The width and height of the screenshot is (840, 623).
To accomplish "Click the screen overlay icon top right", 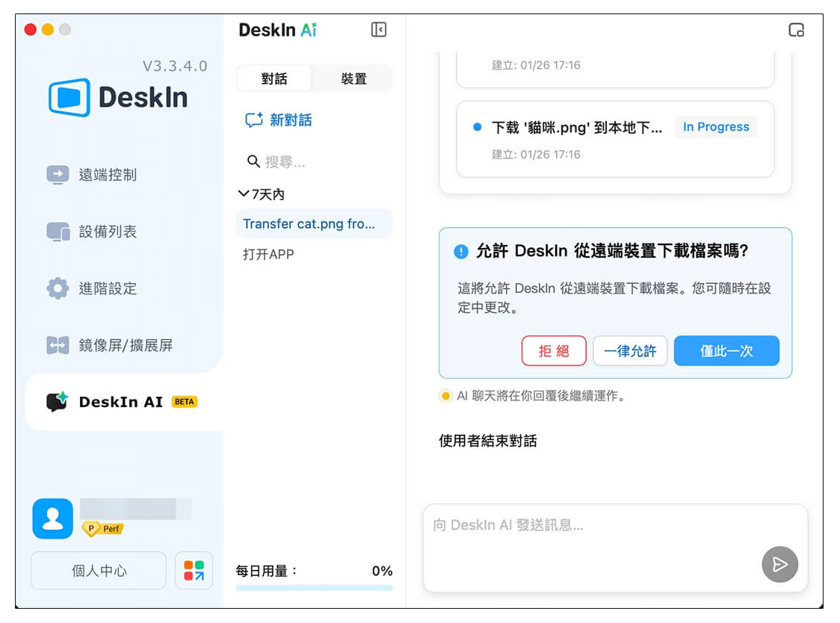I will pyautogui.click(x=796, y=29).
